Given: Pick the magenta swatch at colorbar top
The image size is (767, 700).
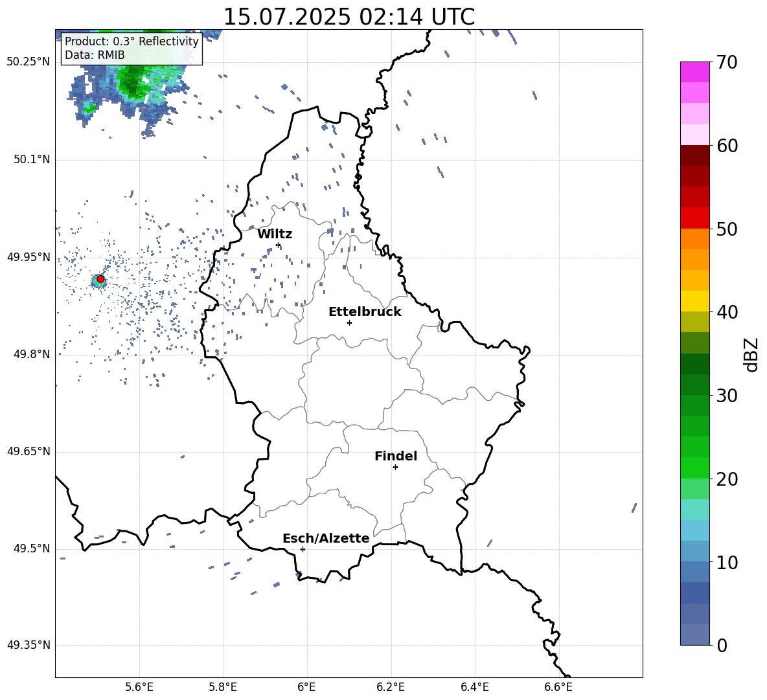Looking at the screenshot, I should coord(695,72).
